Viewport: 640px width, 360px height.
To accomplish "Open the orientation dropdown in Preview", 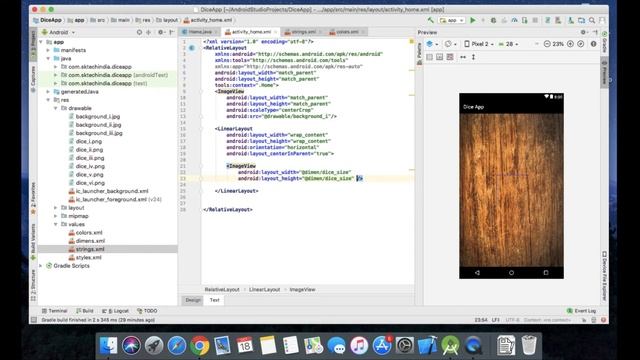I will pos(450,44).
